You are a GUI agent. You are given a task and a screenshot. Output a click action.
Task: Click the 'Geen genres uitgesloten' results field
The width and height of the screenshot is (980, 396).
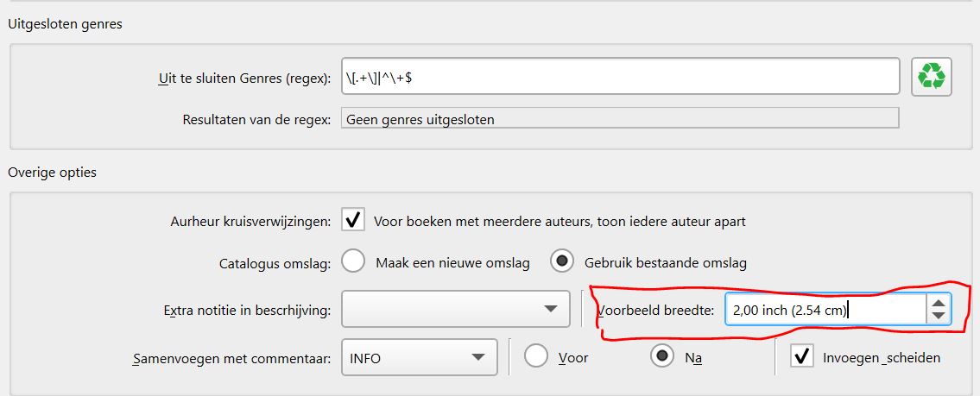click(x=620, y=119)
